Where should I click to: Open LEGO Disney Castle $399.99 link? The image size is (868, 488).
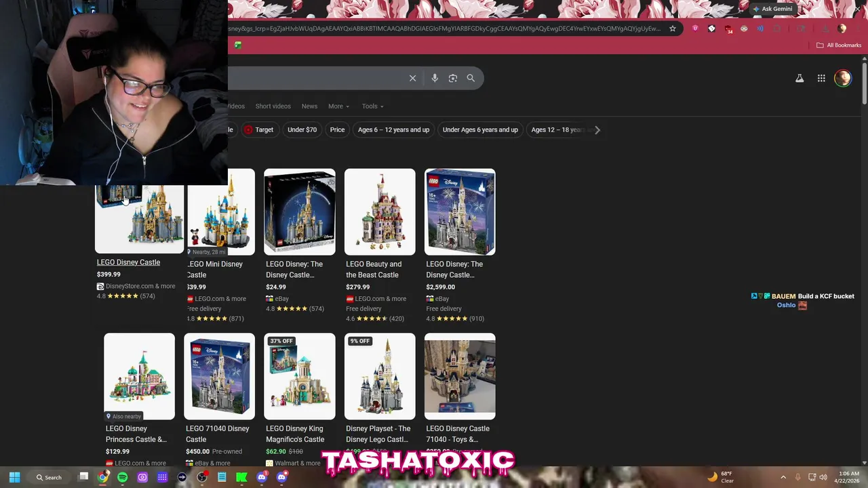click(x=128, y=262)
